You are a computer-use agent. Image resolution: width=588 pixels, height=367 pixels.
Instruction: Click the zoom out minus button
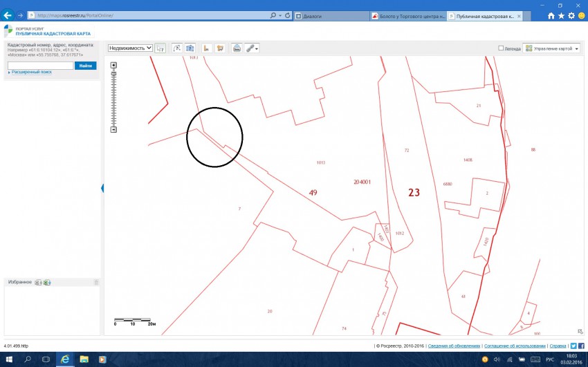coord(113,129)
